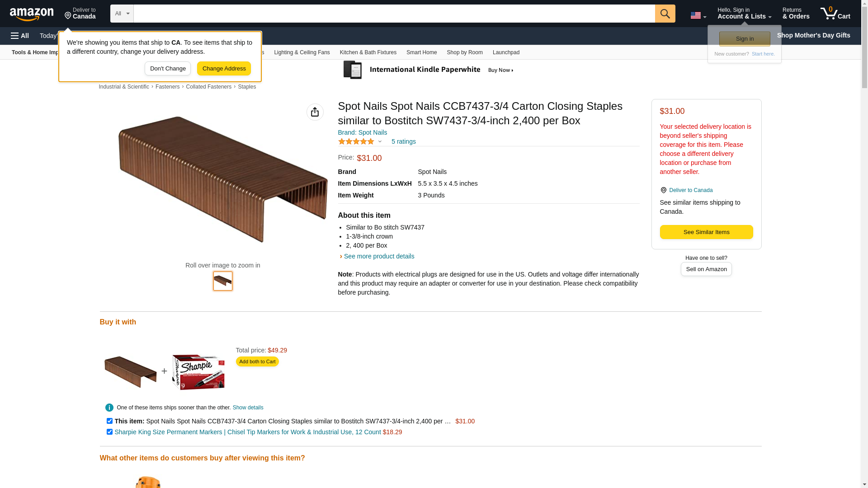Open the Smart Home menu item
This screenshot has width=868, height=488.
coord(421,52)
